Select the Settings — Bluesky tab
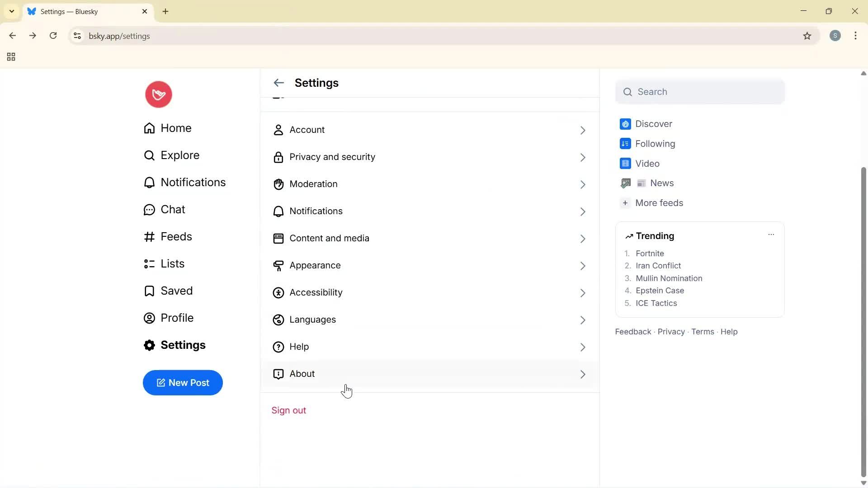 coord(77,11)
